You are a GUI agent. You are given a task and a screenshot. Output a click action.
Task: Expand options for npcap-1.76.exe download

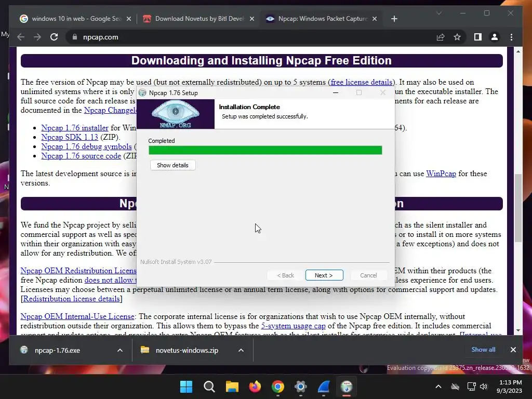coord(120,350)
